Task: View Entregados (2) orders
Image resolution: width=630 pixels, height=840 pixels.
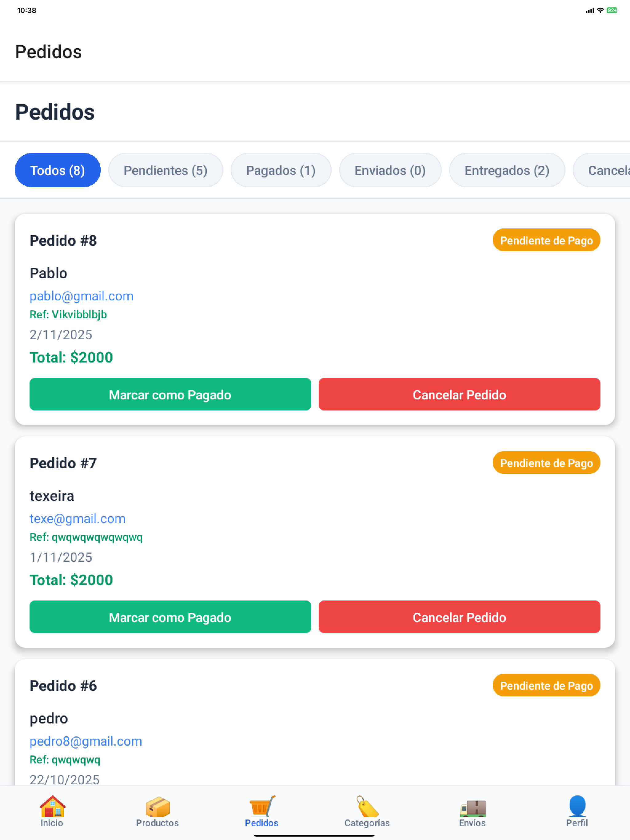Action: point(507,170)
